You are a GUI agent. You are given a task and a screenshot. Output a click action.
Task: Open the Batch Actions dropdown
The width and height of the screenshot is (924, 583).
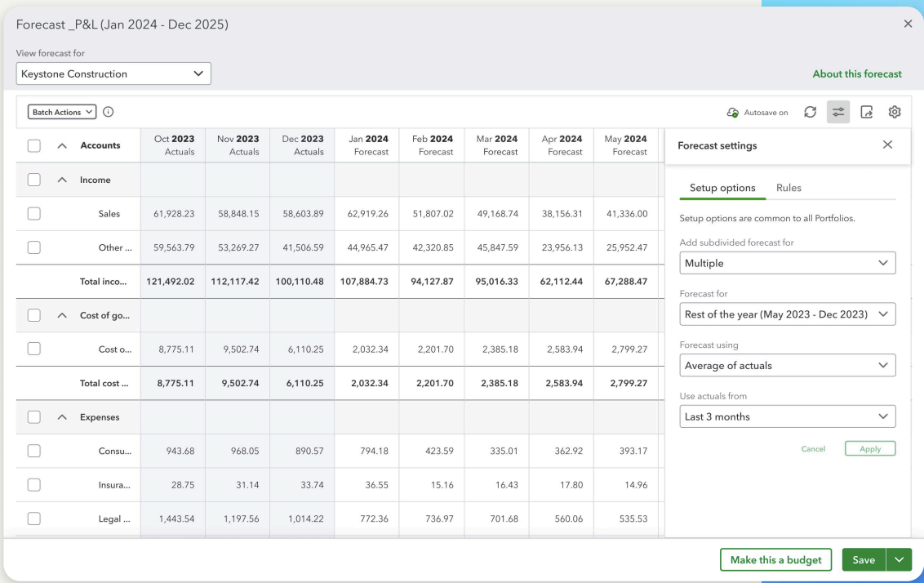(x=62, y=113)
